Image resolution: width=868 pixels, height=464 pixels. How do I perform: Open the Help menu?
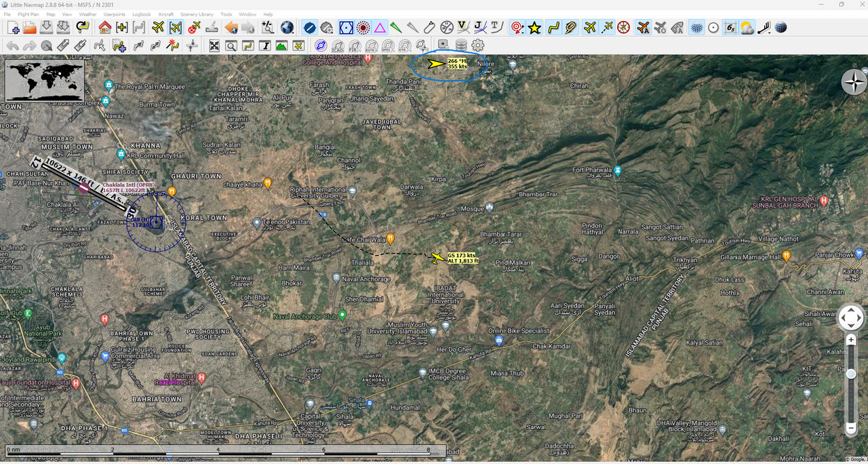[268, 14]
